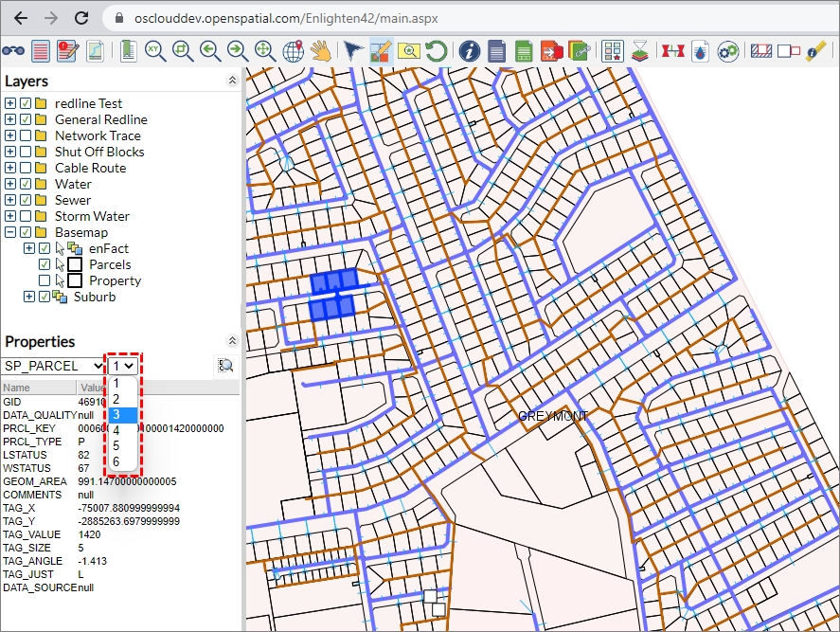
Task: Click the Zoom to XY coordinates icon
Action: point(153,51)
